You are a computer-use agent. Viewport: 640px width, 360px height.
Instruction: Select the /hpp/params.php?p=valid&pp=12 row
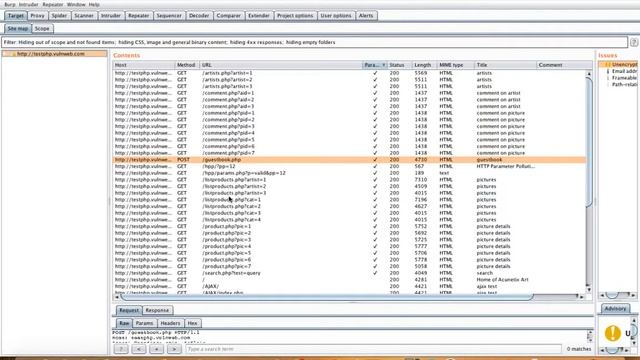(x=349, y=173)
